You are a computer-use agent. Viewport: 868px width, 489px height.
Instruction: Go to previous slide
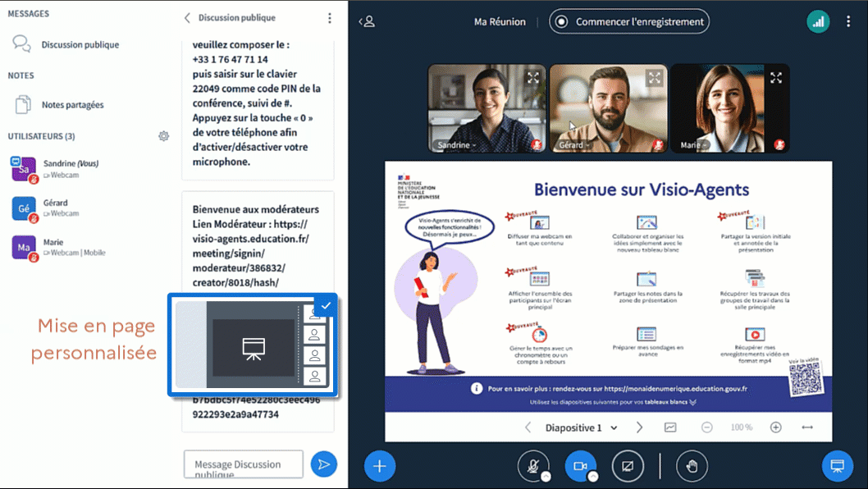click(528, 427)
